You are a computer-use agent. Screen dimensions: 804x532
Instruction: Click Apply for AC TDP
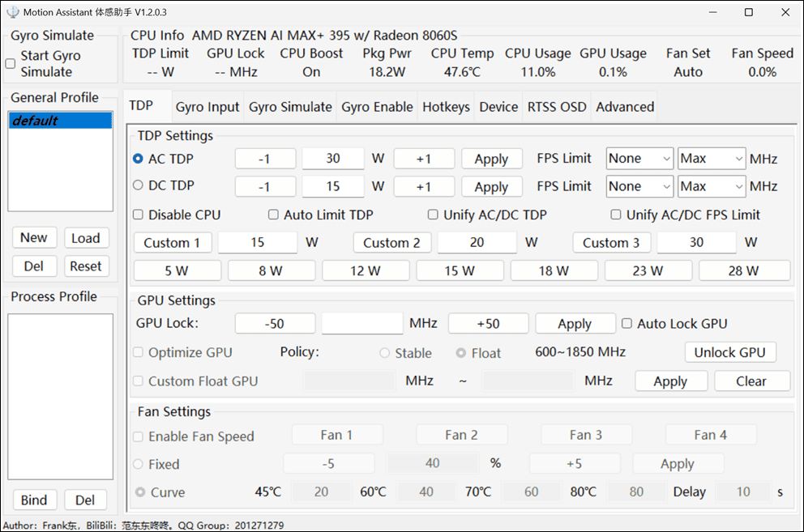[x=491, y=159]
